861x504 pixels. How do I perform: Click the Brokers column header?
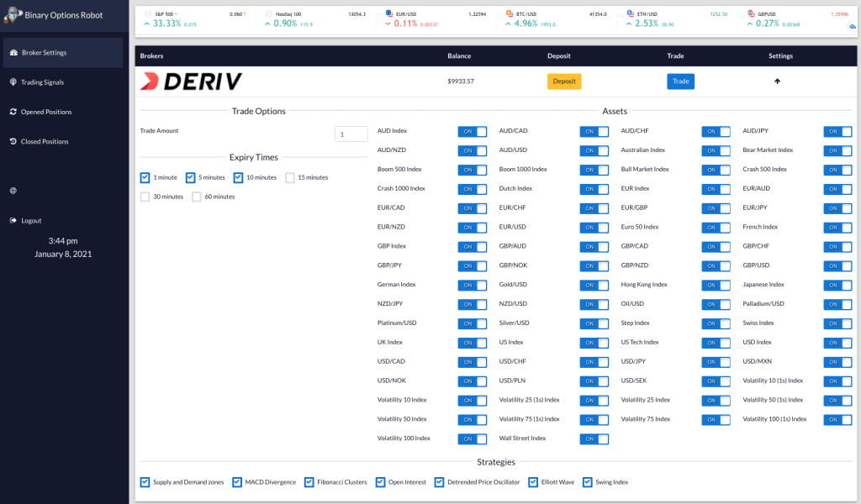pos(151,56)
